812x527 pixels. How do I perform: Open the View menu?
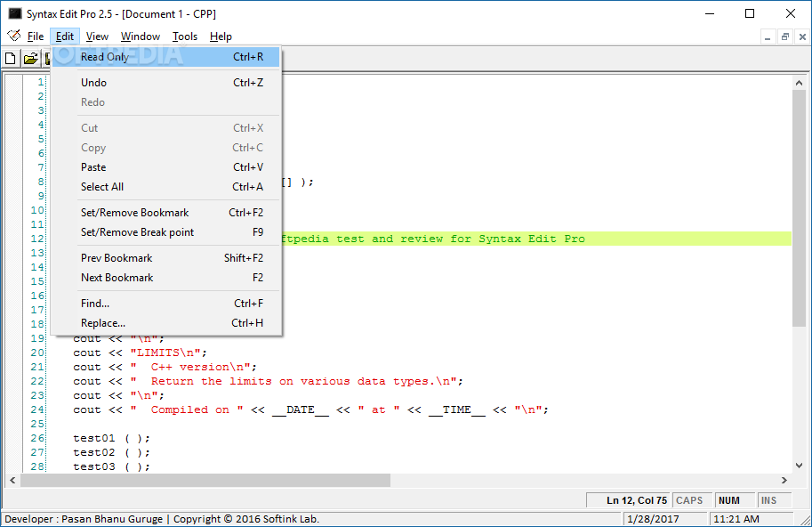97,36
